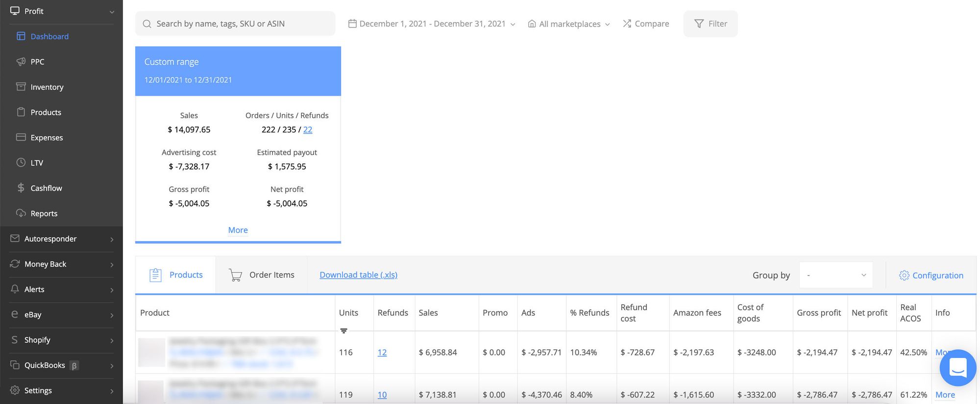980x404 pixels.
Task: Click the Filter button
Action: [710, 24]
